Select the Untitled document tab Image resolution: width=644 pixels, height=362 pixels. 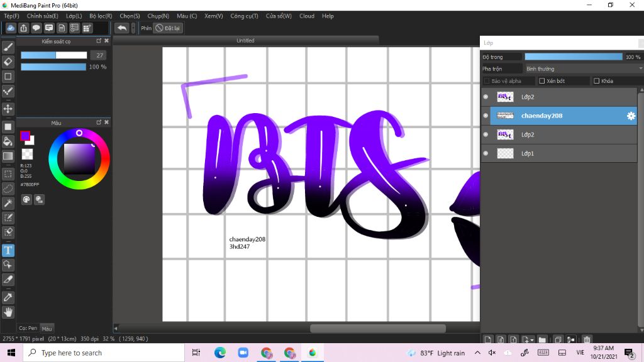click(x=245, y=41)
